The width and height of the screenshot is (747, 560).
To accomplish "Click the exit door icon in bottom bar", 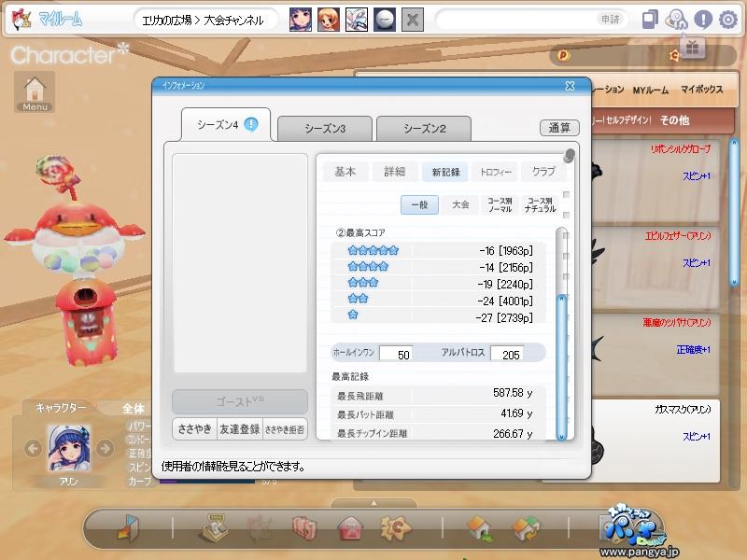I will click(x=128, y=527).
